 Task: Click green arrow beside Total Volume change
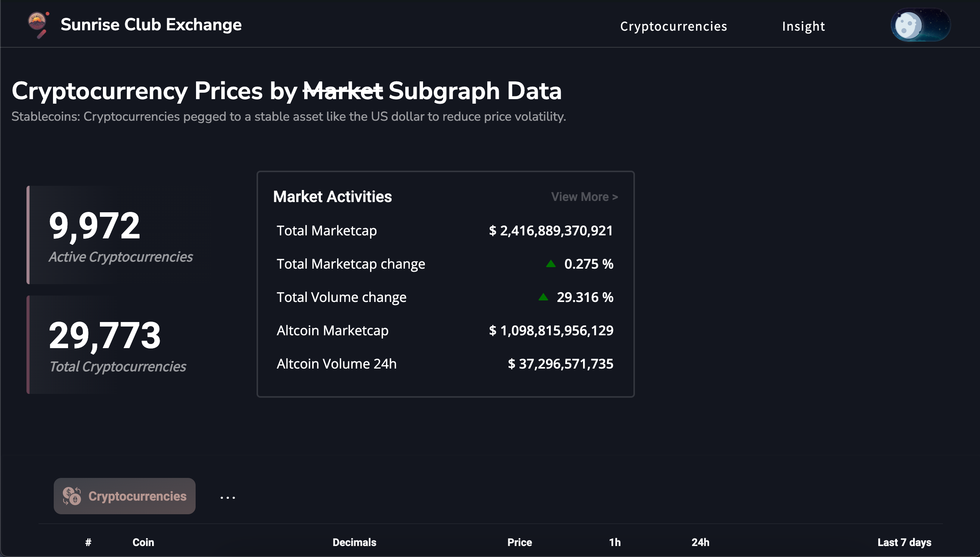pyautogui.click(x=543, y=297)
